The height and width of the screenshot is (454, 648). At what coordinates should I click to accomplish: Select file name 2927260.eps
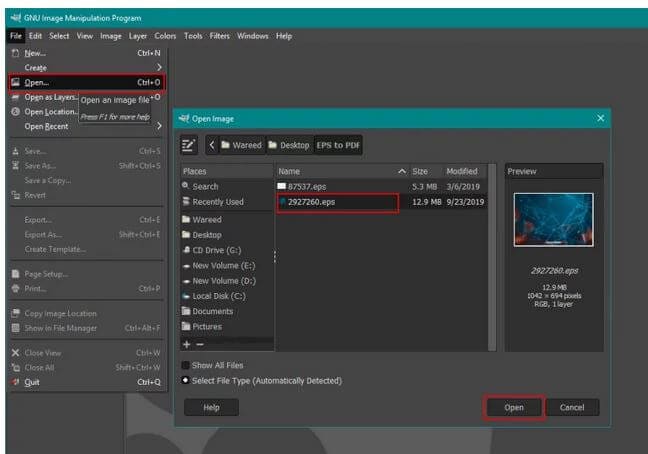click(x=312, y=202)
